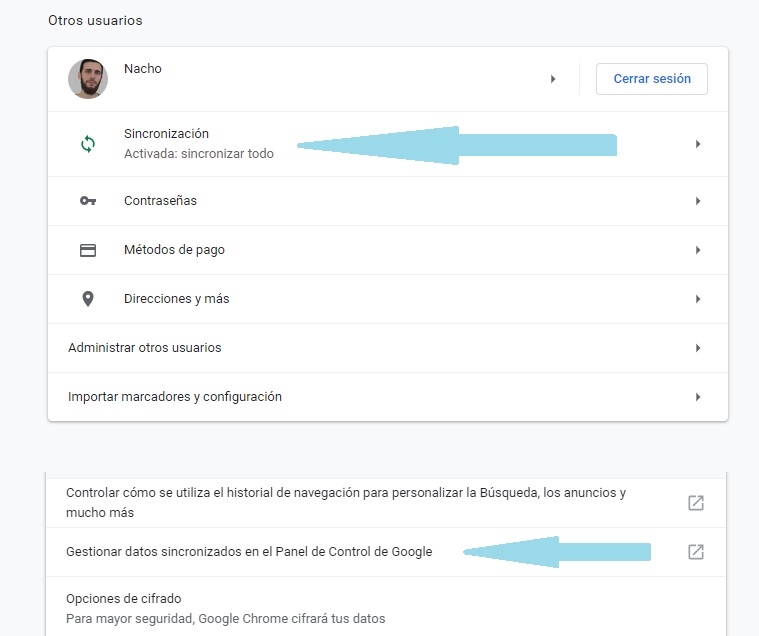Viewport: 759px width, 636px height.
Task: Open external link for historial de navegación
Action: tap(696, 503)
